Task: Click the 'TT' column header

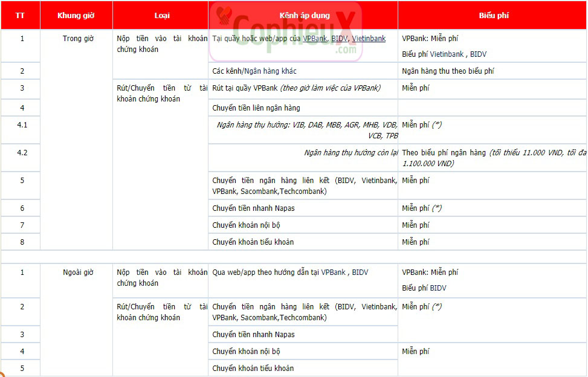Action: (x=20, y=16)
